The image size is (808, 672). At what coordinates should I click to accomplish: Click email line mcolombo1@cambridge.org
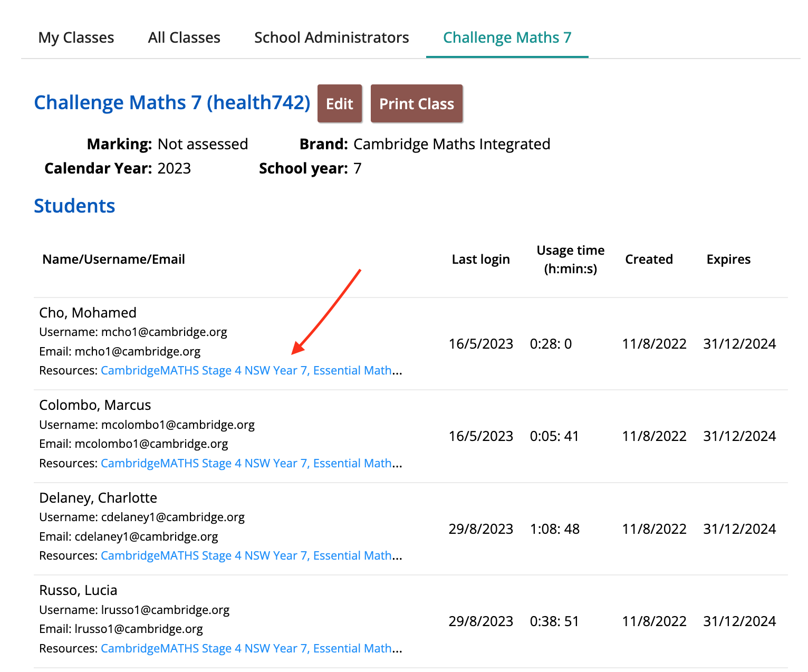[133, 444]
